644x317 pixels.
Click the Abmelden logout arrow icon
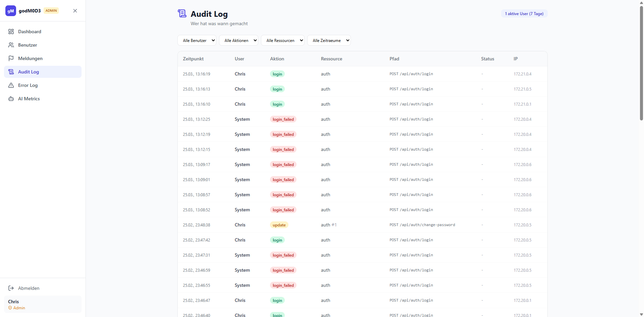(11, 288)
